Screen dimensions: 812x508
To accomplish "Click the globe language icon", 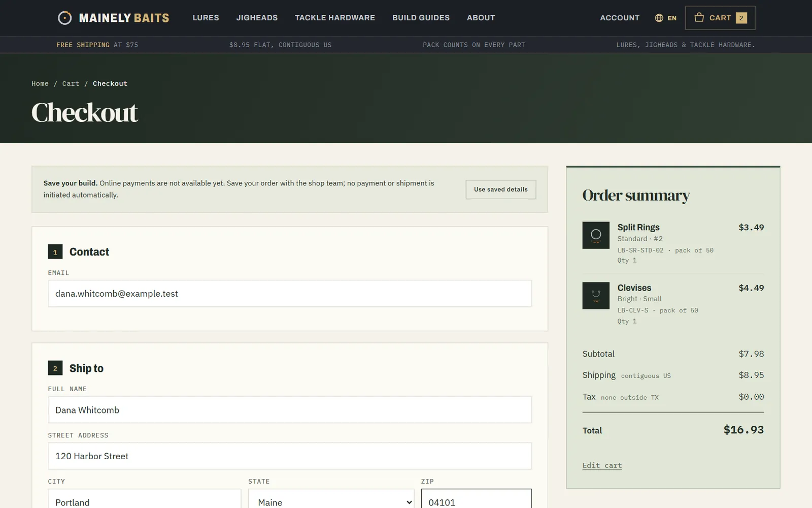I will point(659,18).
